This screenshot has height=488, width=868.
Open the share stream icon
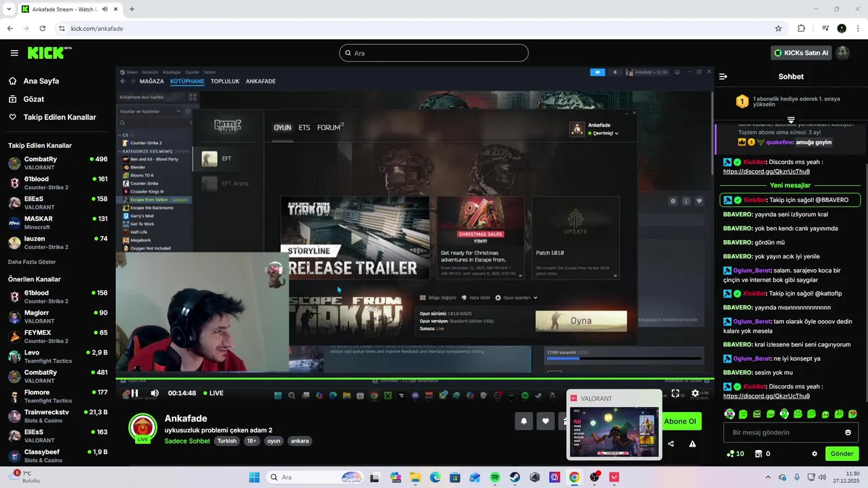[671, 444]
